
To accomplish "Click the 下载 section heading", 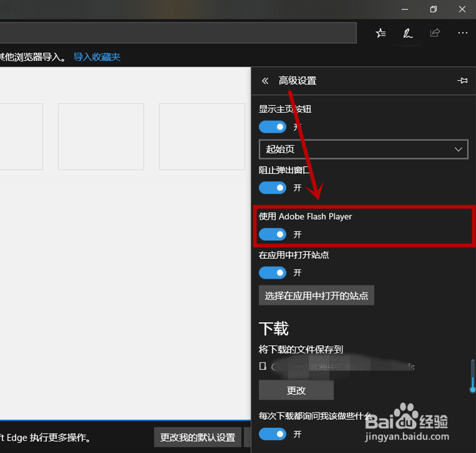I will click(x=273, y=328).
